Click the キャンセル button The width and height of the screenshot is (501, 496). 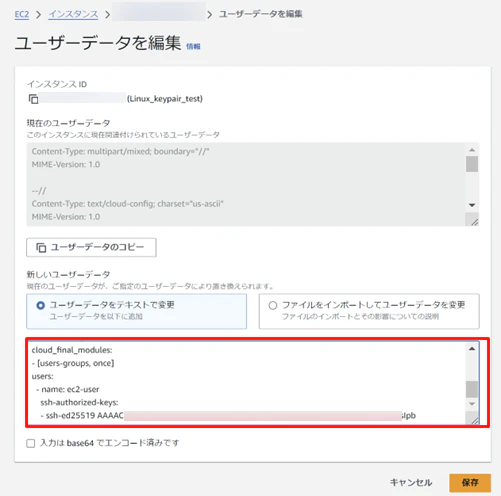tap(411, 482)
